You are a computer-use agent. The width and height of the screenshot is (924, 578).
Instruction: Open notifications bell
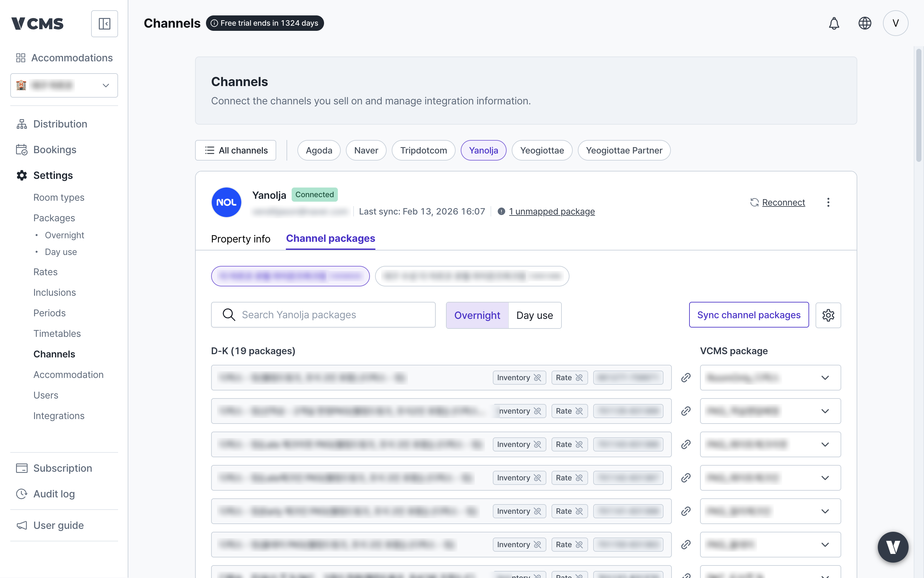(834, 23)
